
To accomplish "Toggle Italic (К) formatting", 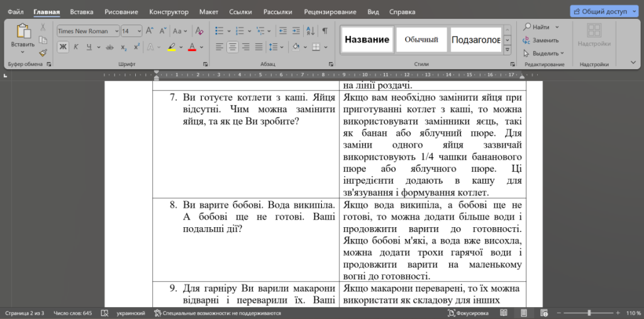I will [76, 47].
